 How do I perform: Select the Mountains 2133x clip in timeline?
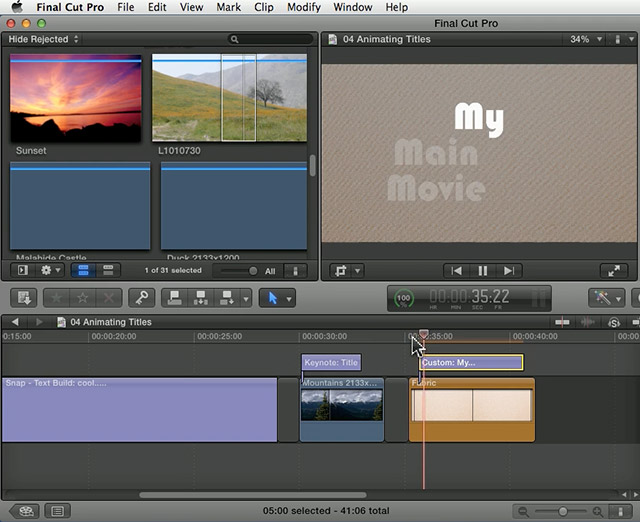point(342,409)
